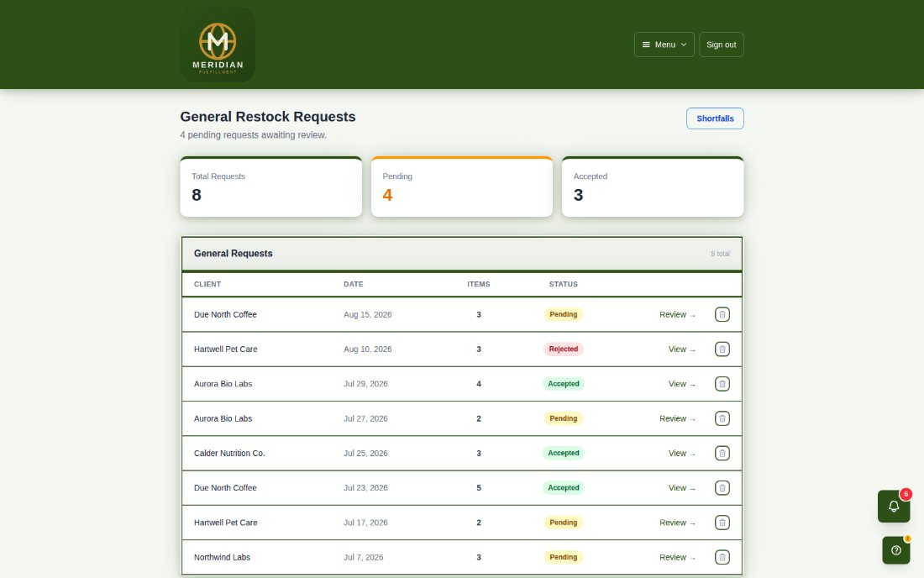Screen dimensions: 924x578
Task: Review the Hartwell Pet Care Jul 17 request
Action: tap(677, 523)
